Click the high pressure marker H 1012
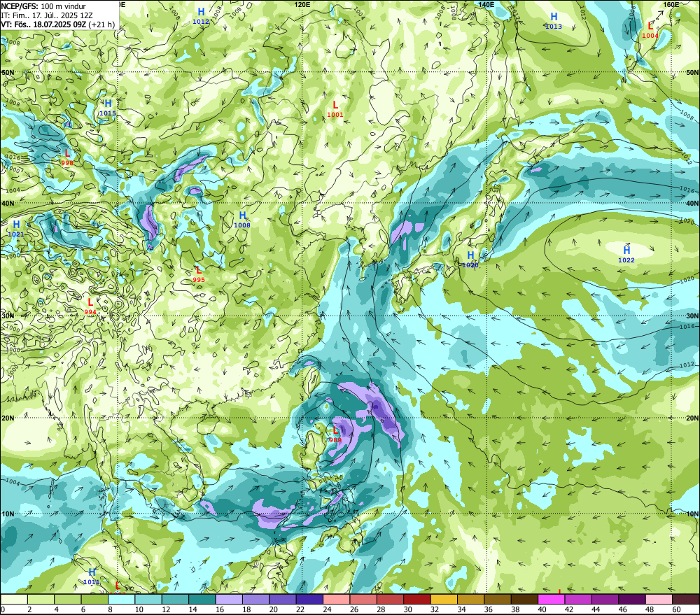Screen dimensions: 700x615 click(201, 15)
